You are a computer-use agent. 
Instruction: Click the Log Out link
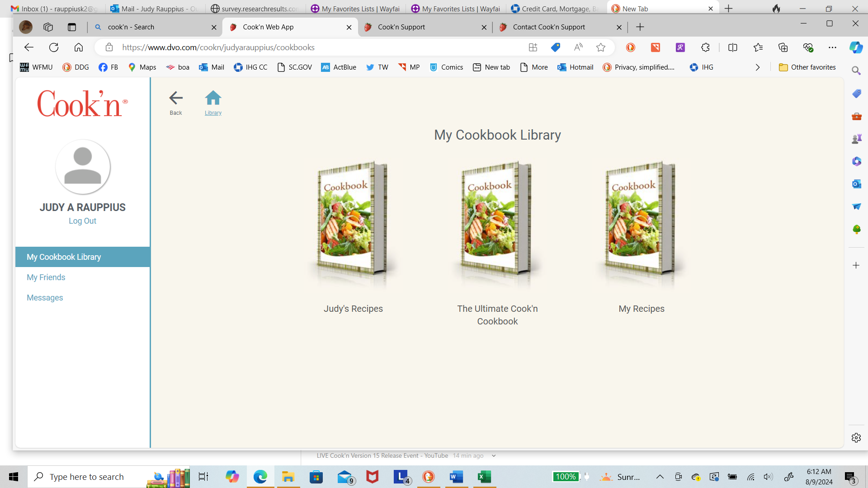click(x=82, y=221)
